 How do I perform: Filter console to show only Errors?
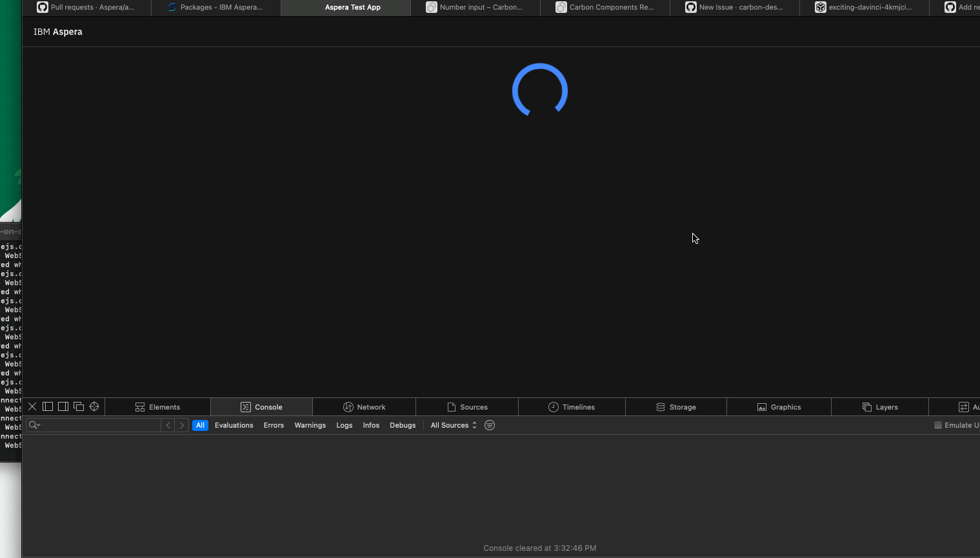pyautogui.click(x=274, y=424)
